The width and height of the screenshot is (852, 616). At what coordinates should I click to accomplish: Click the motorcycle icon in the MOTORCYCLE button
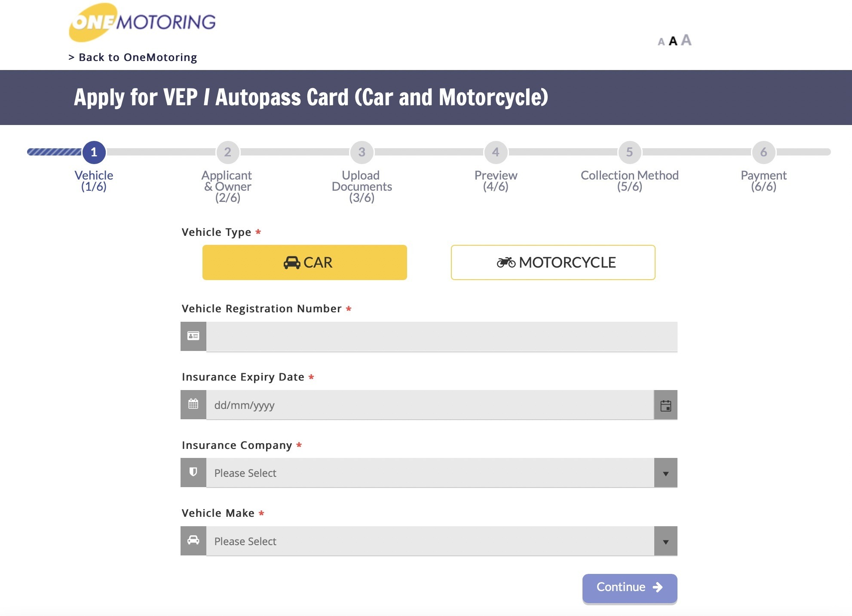tap(506, 262)
